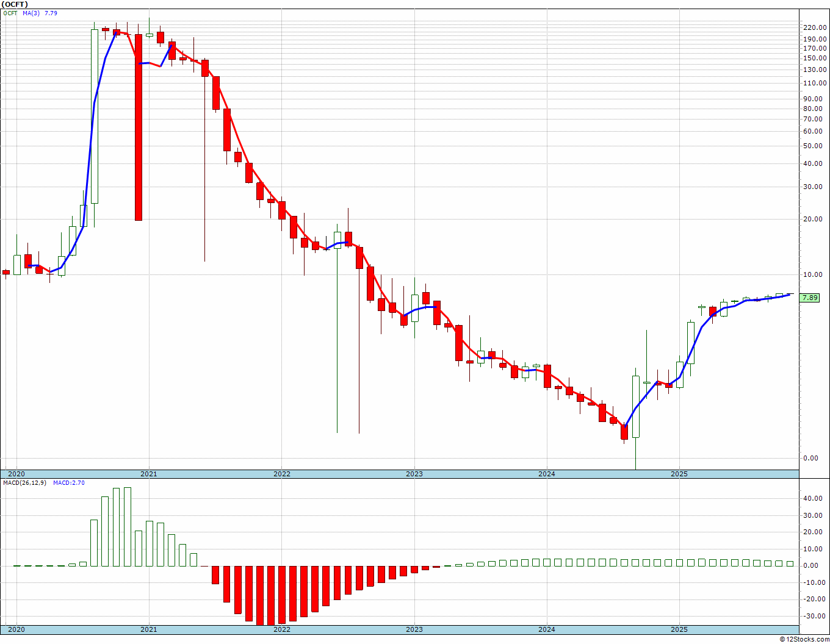Select the 190.00 price axis label
The height and width of the screenshot is (644, 830).
point(815,38)
